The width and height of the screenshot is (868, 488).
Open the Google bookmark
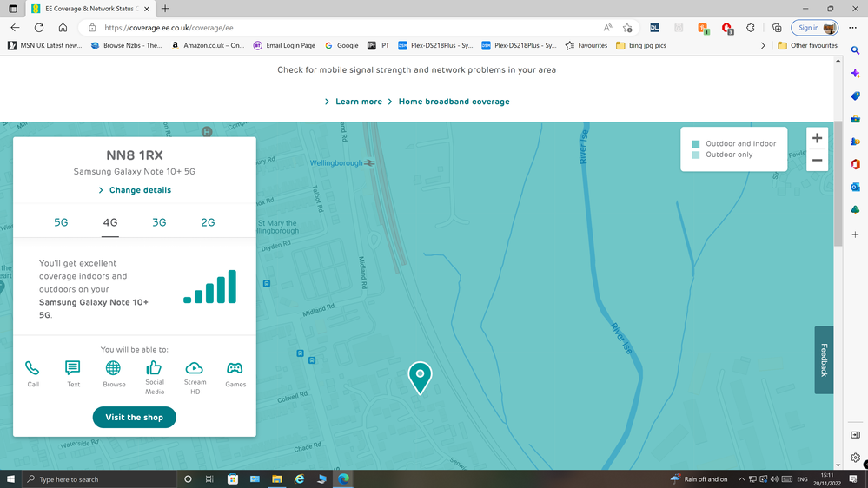[x=341, y=45]
